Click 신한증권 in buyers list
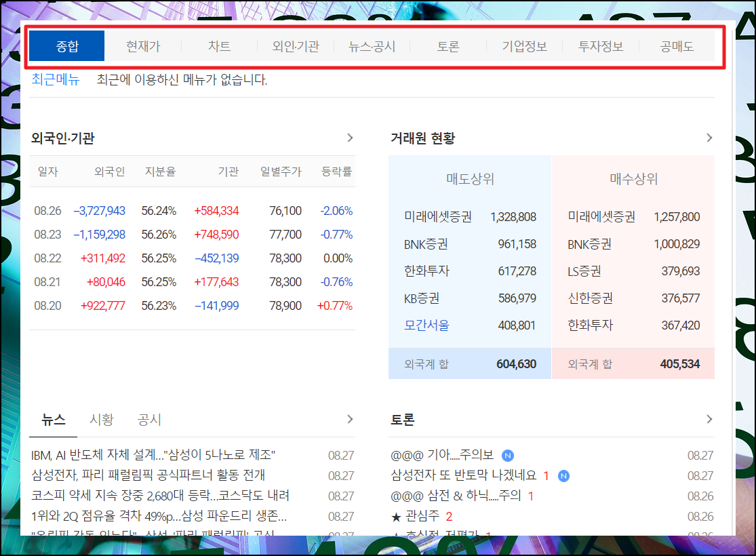Viewport: 756px width, 556px height. (590, 298)
